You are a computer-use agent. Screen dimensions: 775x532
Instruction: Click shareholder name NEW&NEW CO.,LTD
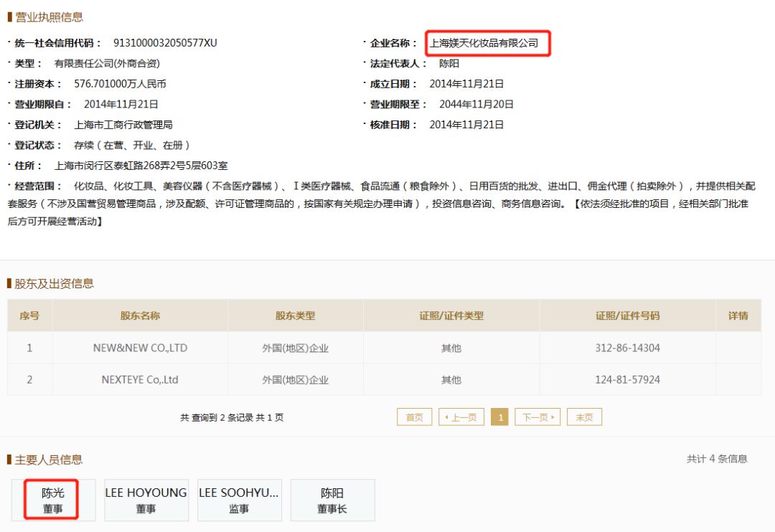141,348
